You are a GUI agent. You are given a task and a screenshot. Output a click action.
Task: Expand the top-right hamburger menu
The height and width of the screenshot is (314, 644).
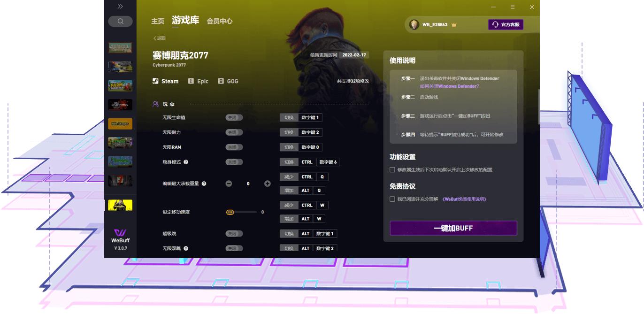point(513,7)
